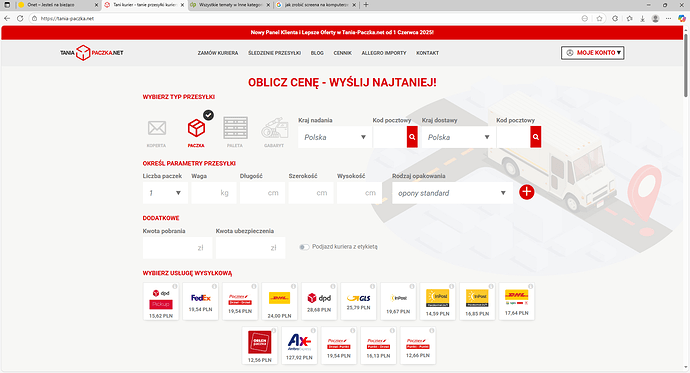Click the red plus add-package button
Viewport: 690px width, 373px height.
click(526, 192)
